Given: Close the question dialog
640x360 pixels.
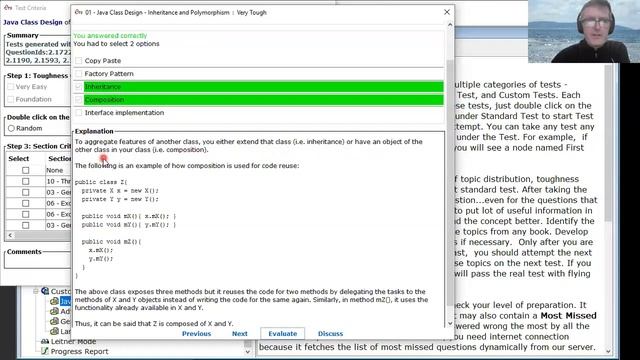Looking at the screenshot, I should tap(447, 12).
